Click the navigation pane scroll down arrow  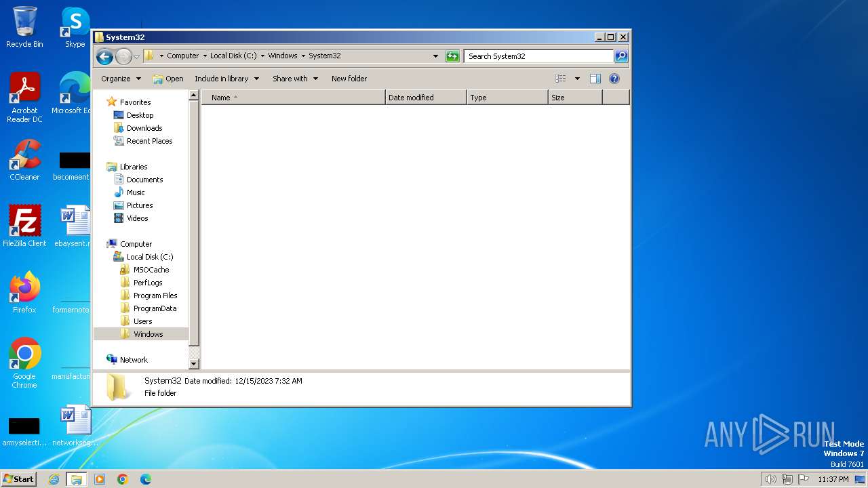tap(194, 364)
